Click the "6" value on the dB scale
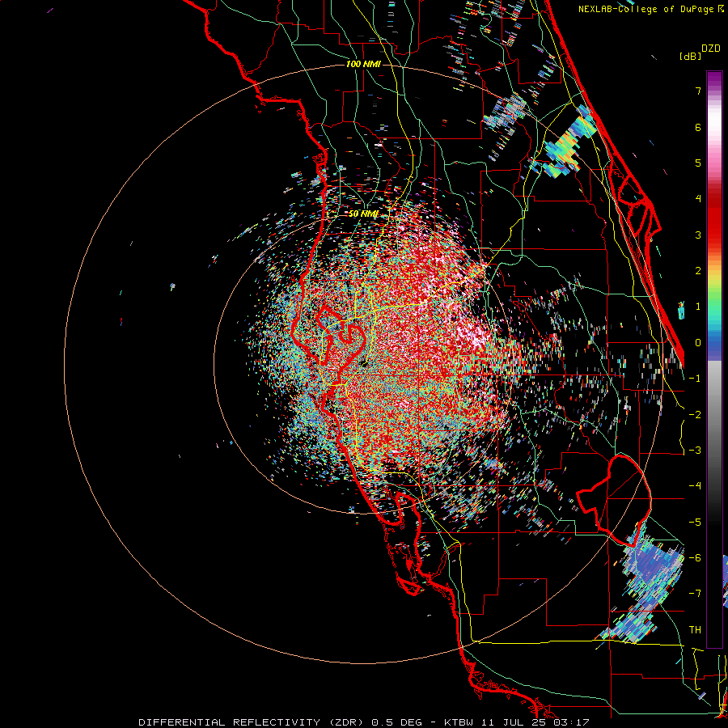The image size is (728, 728). tap(698, 127)
